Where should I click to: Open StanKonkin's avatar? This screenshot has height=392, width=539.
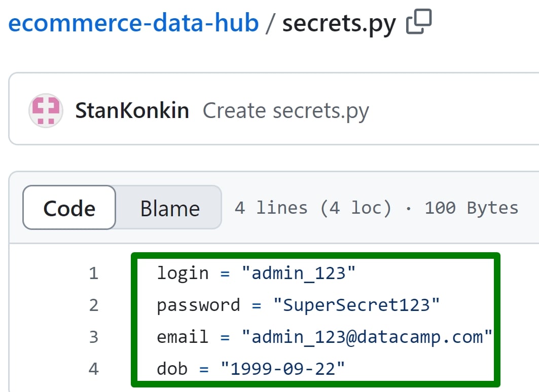46,110
